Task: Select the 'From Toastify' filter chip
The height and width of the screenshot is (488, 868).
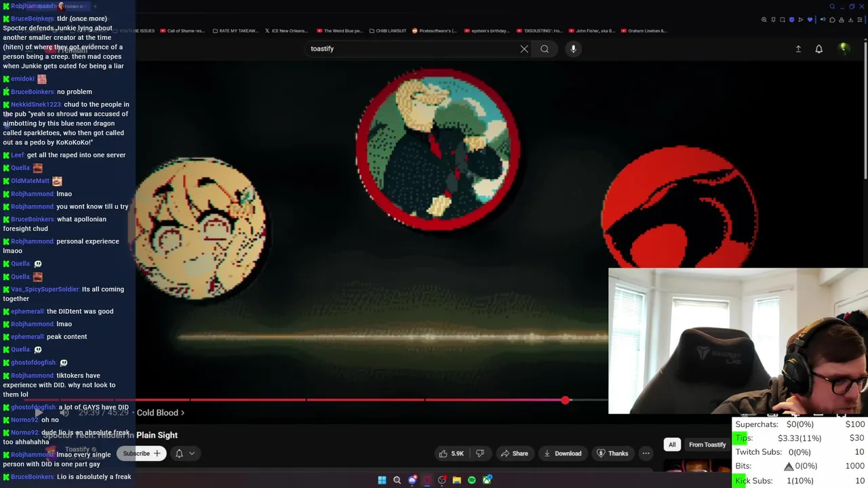Action: [707, 445]
